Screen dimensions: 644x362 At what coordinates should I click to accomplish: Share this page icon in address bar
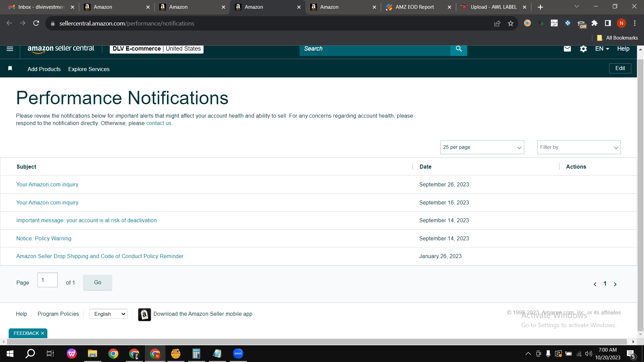pyautogui.click(x=497, y=23)
